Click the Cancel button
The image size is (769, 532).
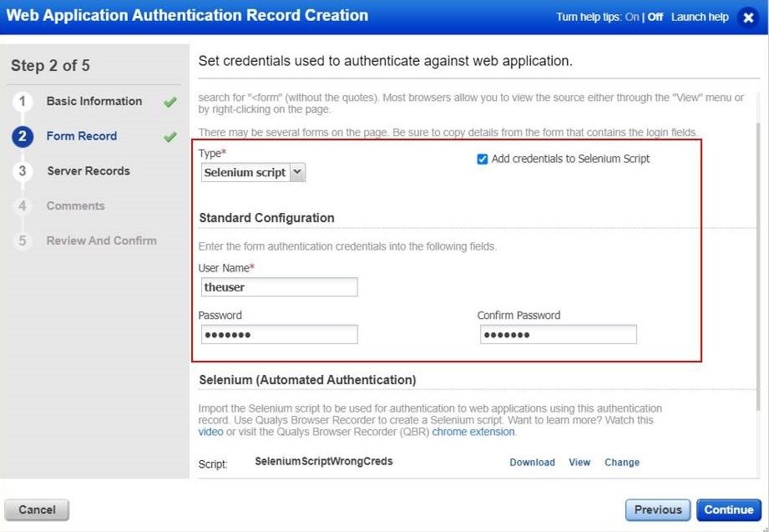point(37,510)
